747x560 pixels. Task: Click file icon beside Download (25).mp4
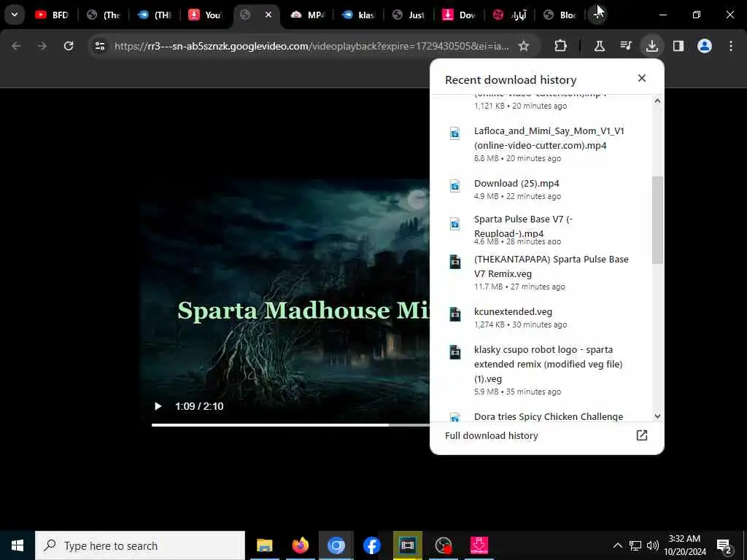point(455,186)
